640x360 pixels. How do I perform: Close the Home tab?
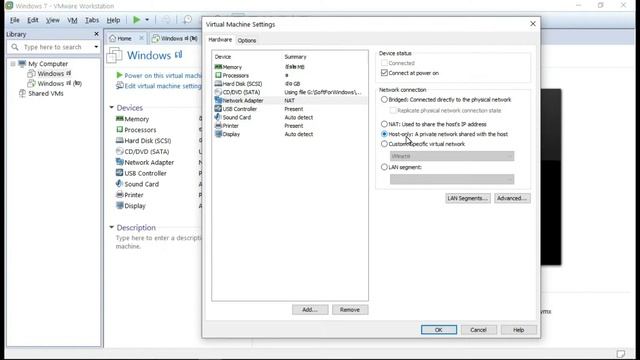click(x=141, y=38)
